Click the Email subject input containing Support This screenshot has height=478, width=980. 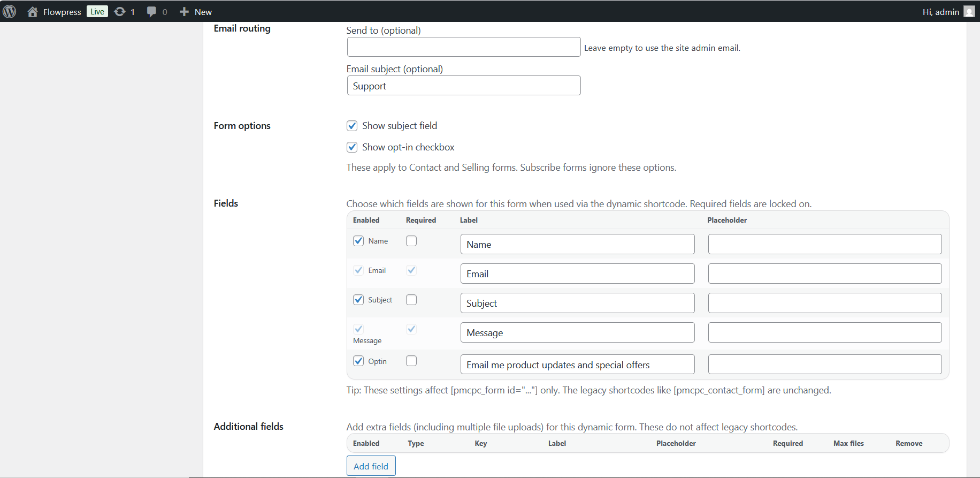(464, 86)
